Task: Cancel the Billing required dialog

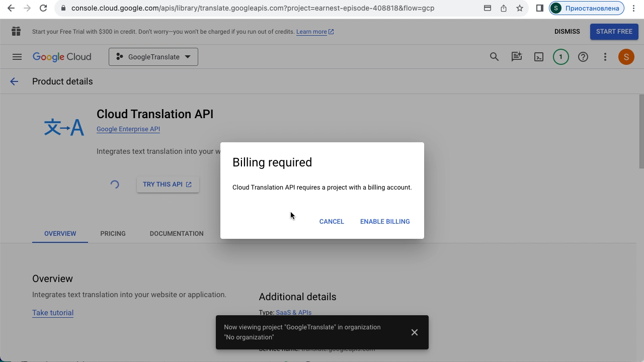Action: click(332, 222)
